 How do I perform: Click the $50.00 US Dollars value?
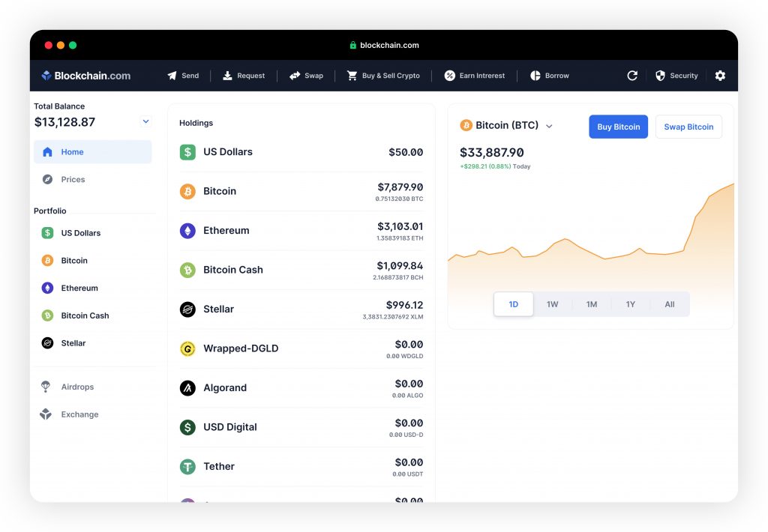click(x=406, y=152)
